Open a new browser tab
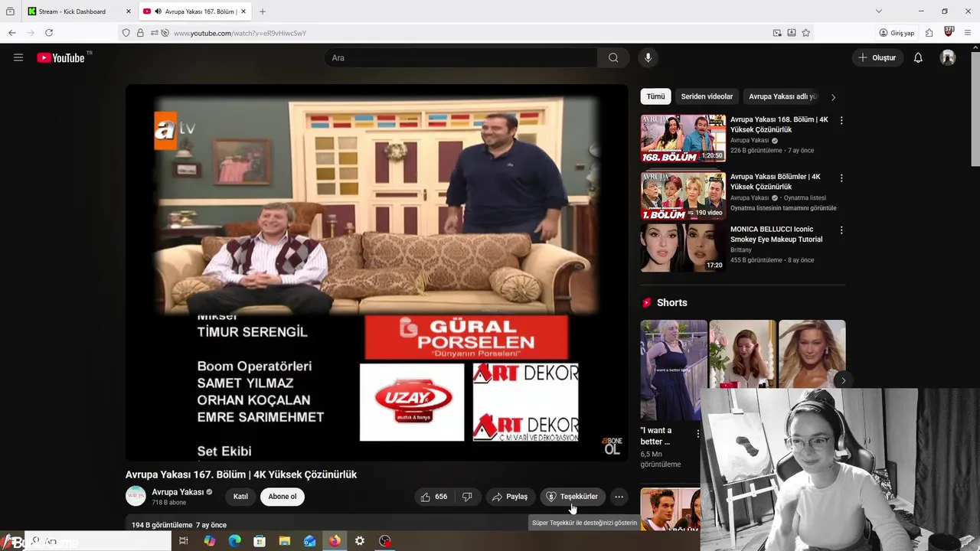This screenshot has height=551, width=980. (x=263, y=11)
